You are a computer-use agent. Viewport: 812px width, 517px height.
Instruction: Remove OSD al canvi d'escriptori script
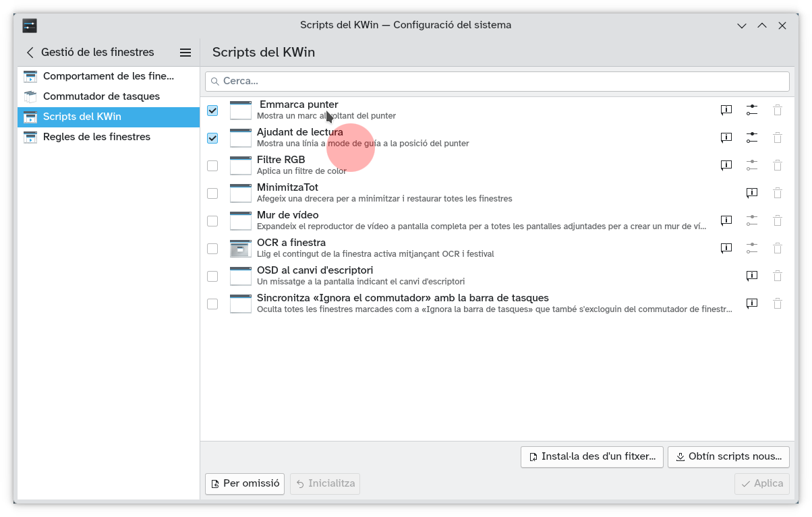coord(778,276)
